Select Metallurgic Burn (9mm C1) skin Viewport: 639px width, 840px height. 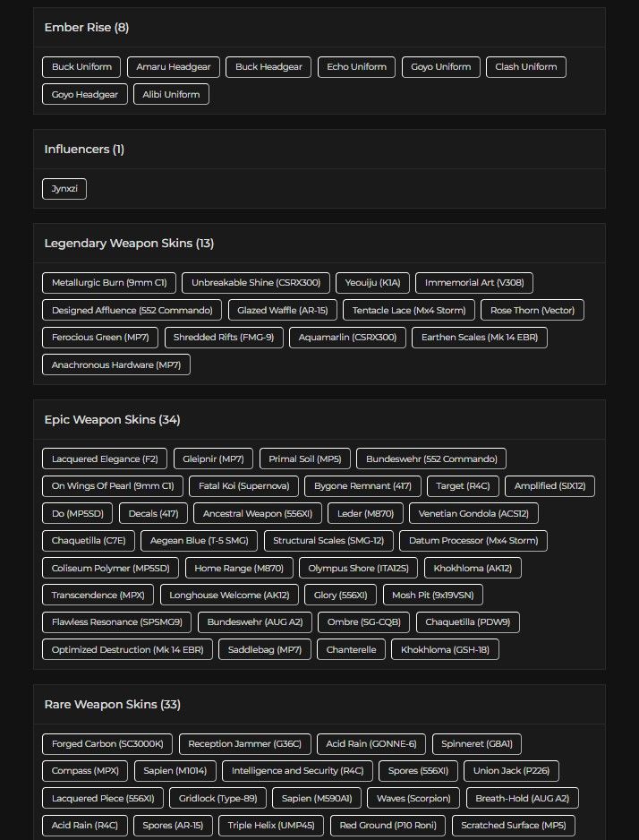pyautogui.click(x=109, y=283)
